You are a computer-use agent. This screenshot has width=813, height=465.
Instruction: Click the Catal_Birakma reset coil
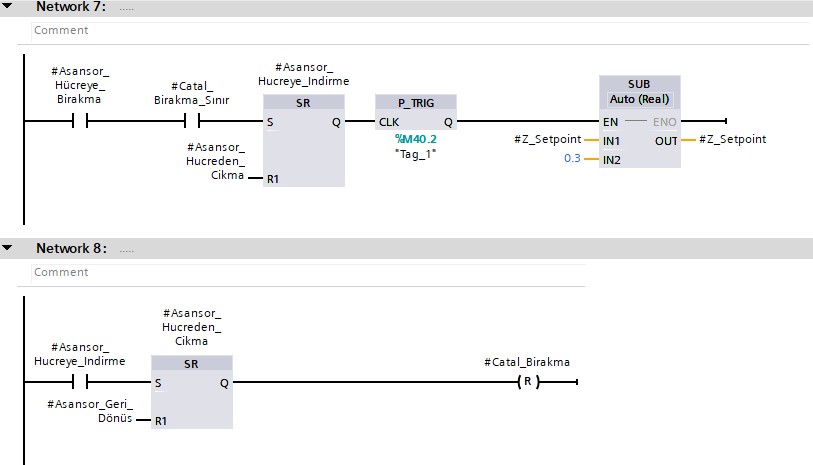[x=529, y=383]
